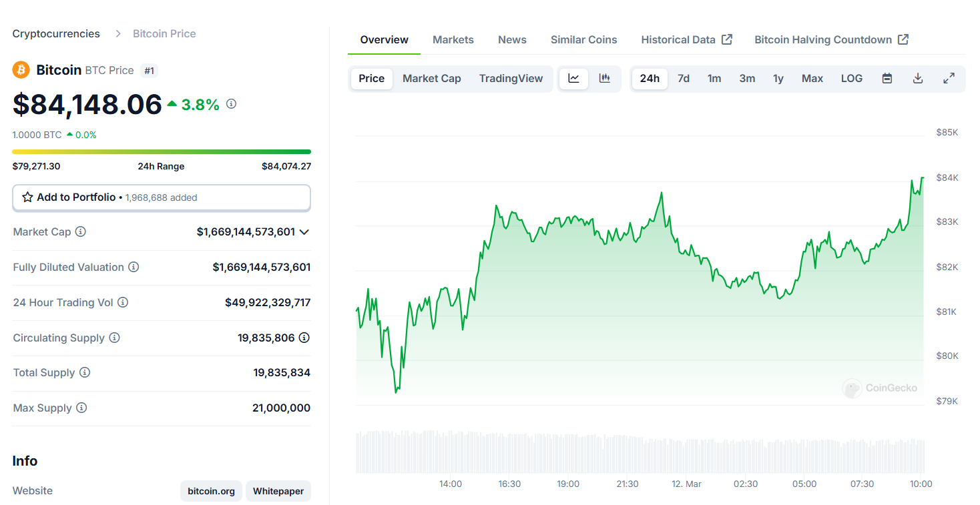Screen dimensions: 980x505
Task: Click max supply value 21,000,000
Action: (282, 408)
